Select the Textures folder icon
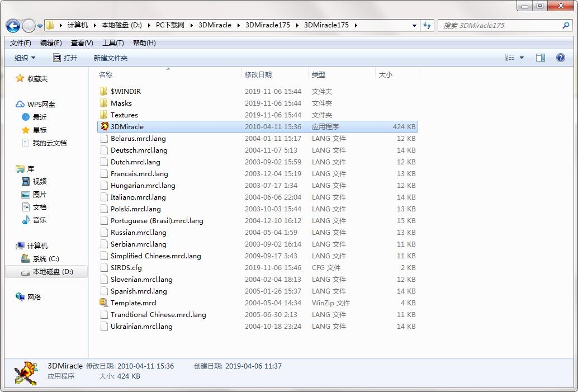This screenshot has width=578, height=392. [x=104, y=115]
